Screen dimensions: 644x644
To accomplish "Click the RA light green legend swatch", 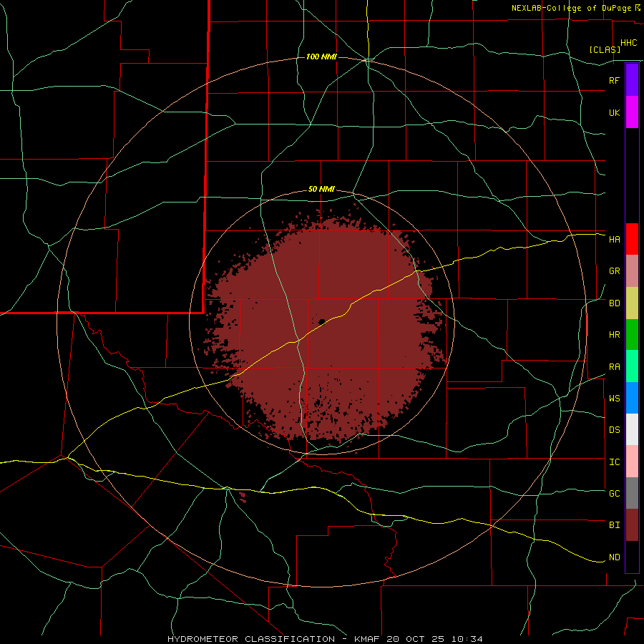I will click(632, 366).
